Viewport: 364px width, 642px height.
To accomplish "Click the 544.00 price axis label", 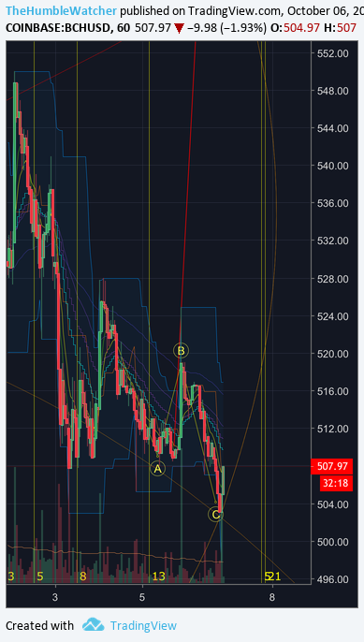I will click(333, 128).
